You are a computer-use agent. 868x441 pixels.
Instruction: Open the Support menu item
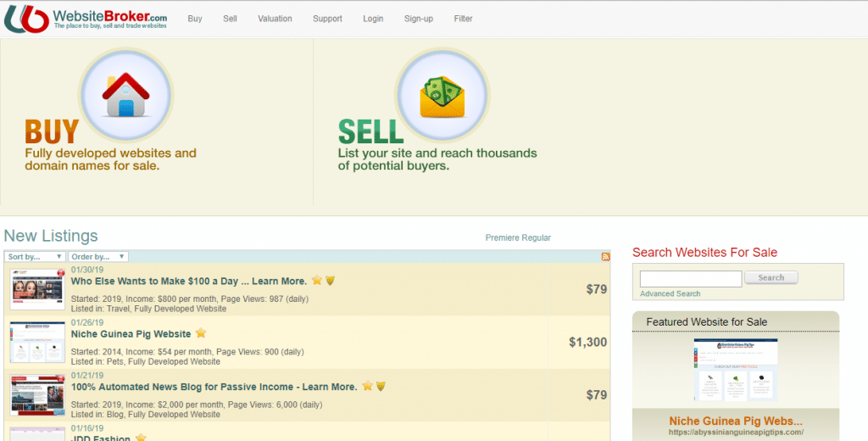pos(327,19)
